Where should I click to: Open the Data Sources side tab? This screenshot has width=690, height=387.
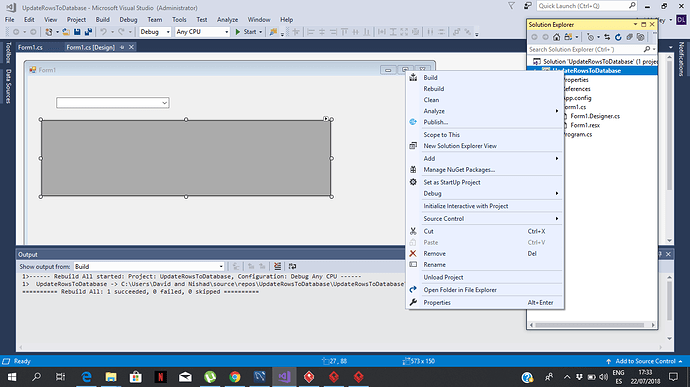click(8, 86)
